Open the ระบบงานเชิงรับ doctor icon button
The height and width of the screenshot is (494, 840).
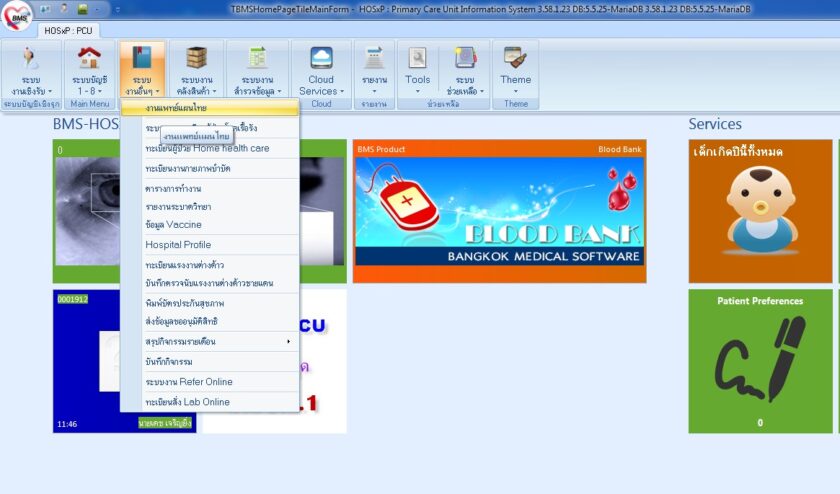pyautogui.click(x=31, y=71)
